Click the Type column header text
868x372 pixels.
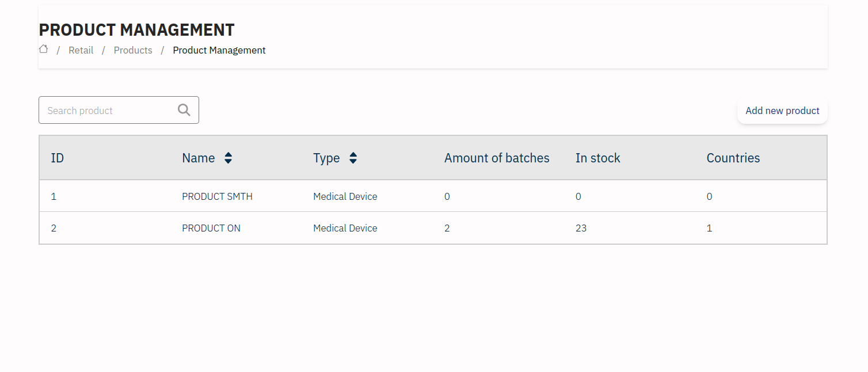(x=326, y=158)
